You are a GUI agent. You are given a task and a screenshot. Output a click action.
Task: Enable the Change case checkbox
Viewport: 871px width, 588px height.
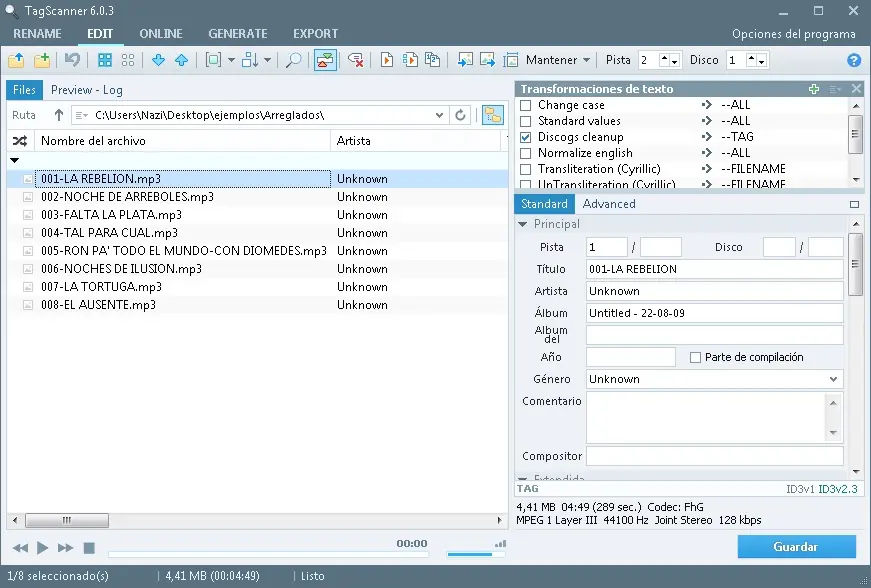[525, 105]
